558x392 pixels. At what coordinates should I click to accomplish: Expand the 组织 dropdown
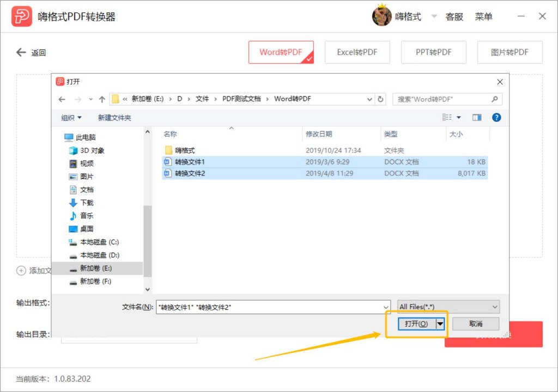(70, 117)
